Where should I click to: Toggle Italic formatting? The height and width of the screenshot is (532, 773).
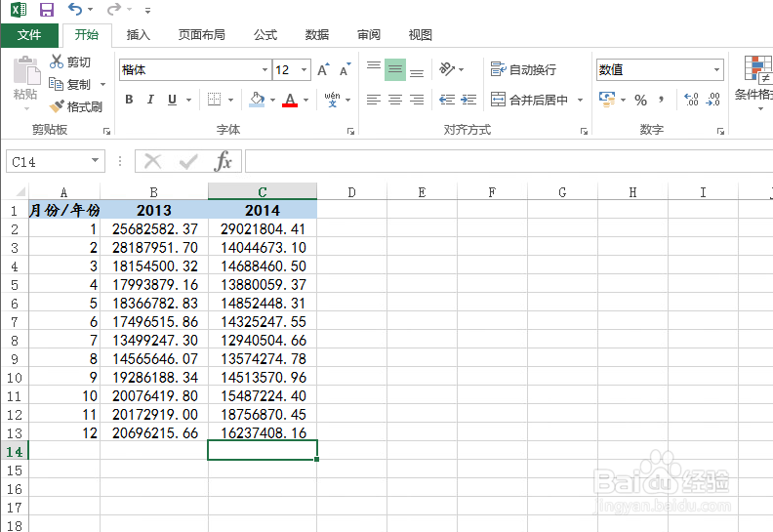(150, 100)
